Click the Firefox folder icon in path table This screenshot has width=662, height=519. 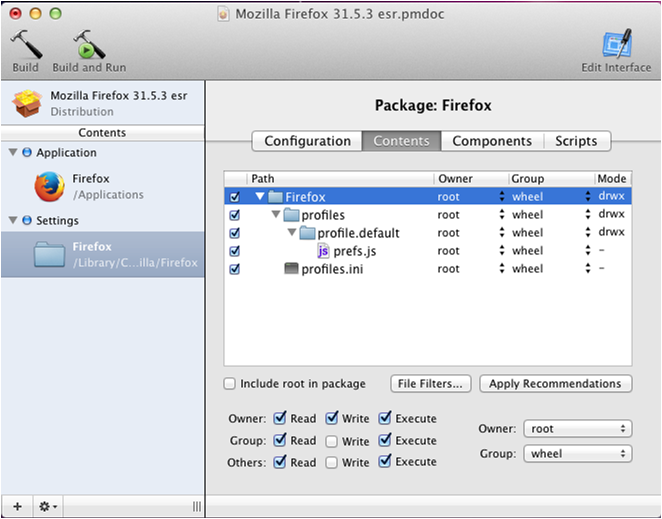coord(275,196)
